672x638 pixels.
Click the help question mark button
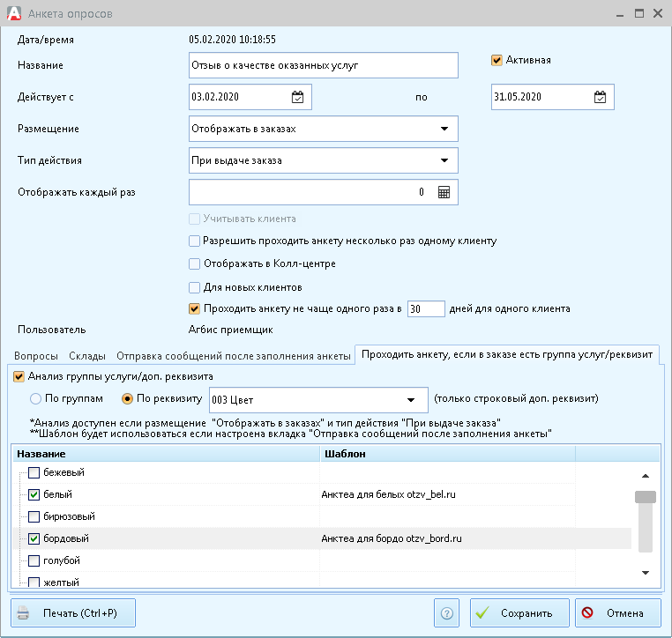[x=446, y=613]
